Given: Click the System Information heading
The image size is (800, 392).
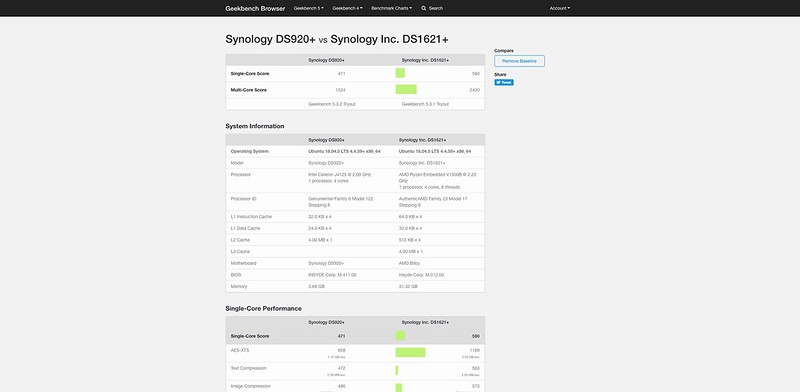Looking at the screenshot, I should 255,126.
